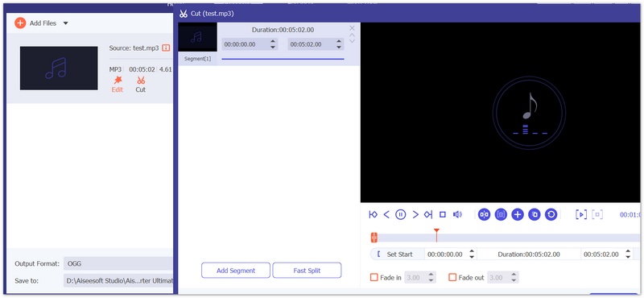Click the Duration:00:05:02.00 text in segment list
This screenshot has height=298, width=644.
[x=283, y=30]
